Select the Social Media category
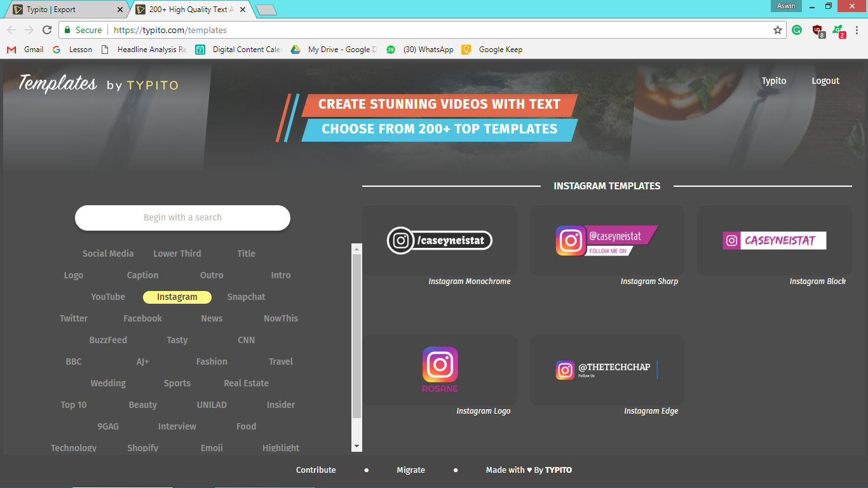This screenshot has height=488, width=868. pos(108,254)
